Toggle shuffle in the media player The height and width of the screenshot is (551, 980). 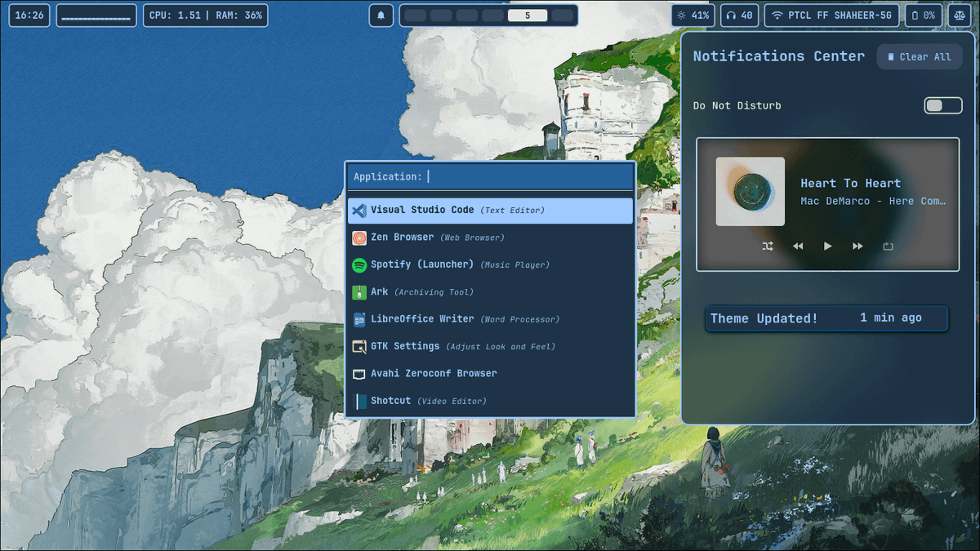[768, 246]
